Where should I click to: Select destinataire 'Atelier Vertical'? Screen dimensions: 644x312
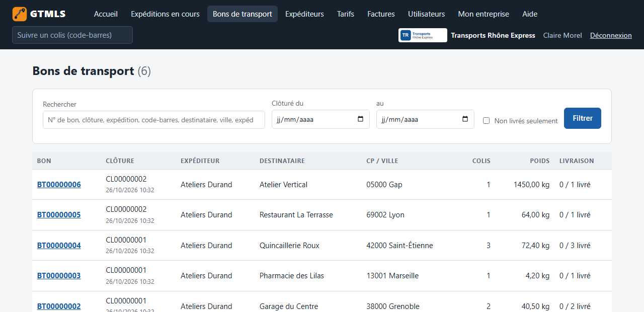[283, 185]
